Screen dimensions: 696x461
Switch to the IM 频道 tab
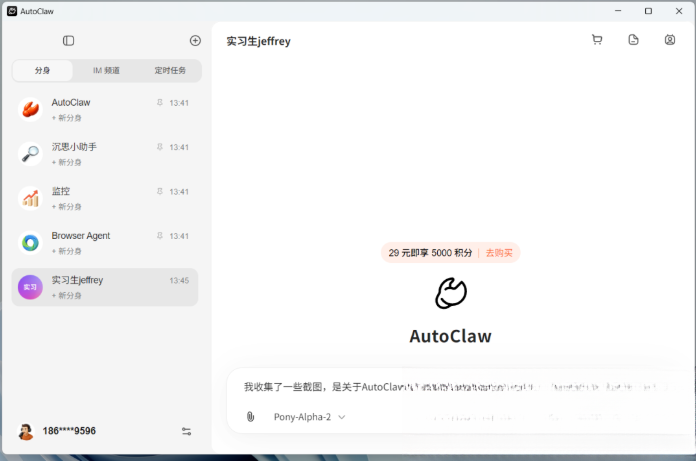click(106, 71)
